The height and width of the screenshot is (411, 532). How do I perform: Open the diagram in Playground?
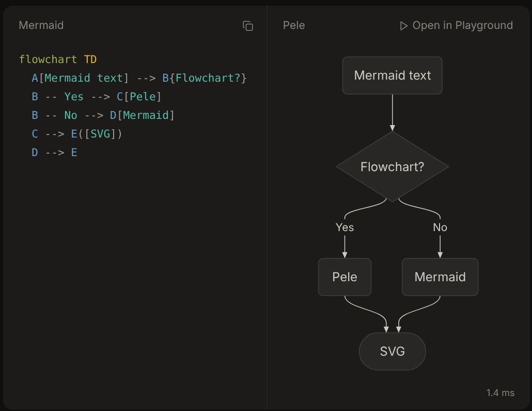tap(457, 25)
